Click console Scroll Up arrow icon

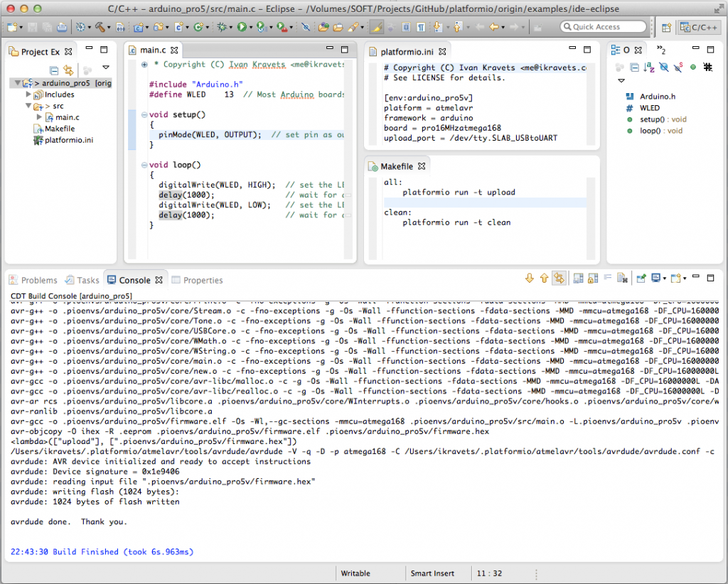544,279
